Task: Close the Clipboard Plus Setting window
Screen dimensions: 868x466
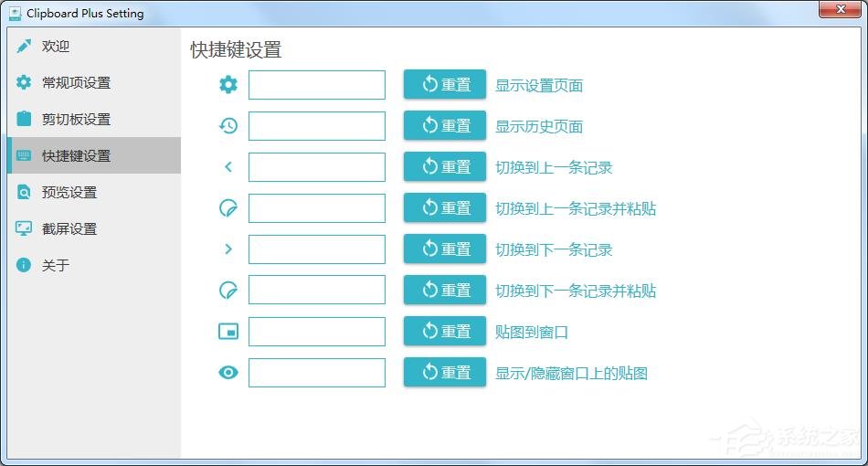Action: (840, 9)
